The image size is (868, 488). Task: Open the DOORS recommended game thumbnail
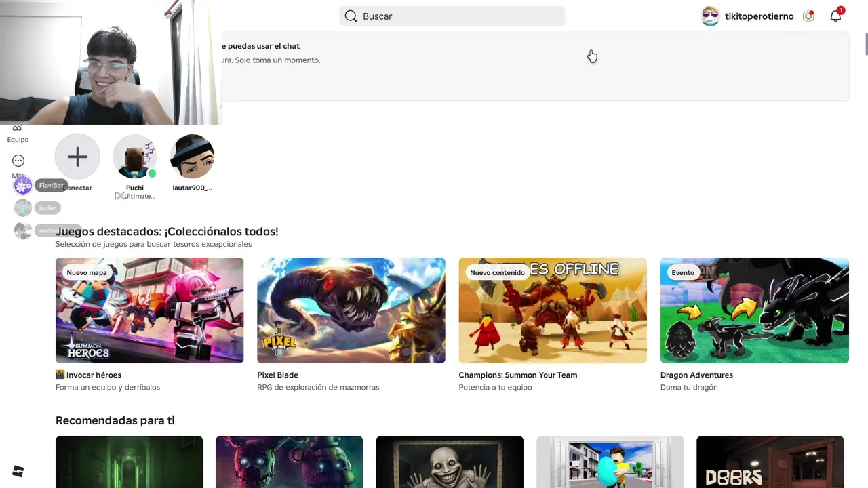click(x=770, y=462)
